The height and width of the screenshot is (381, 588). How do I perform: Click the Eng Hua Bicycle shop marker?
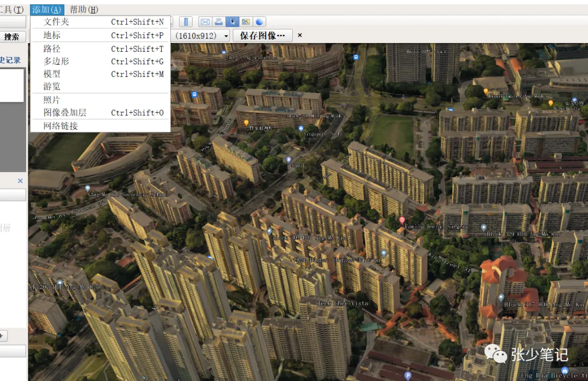(x=565, y=370)
